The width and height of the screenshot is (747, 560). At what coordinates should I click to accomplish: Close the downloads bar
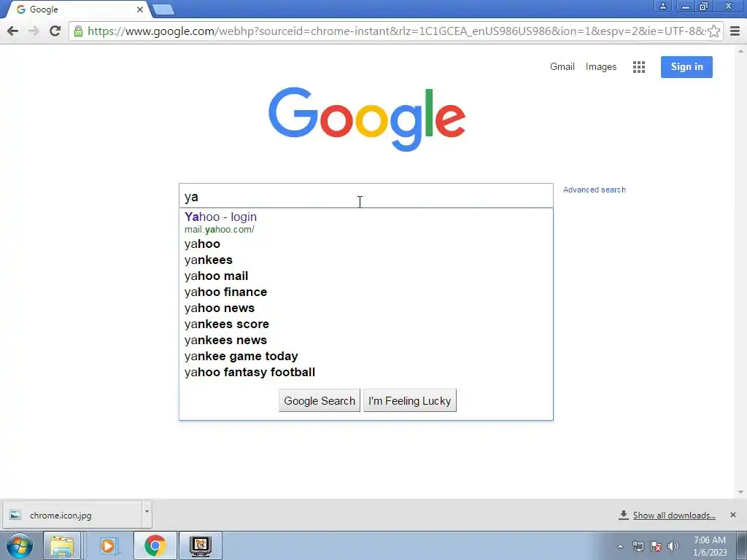coord(732,515)
